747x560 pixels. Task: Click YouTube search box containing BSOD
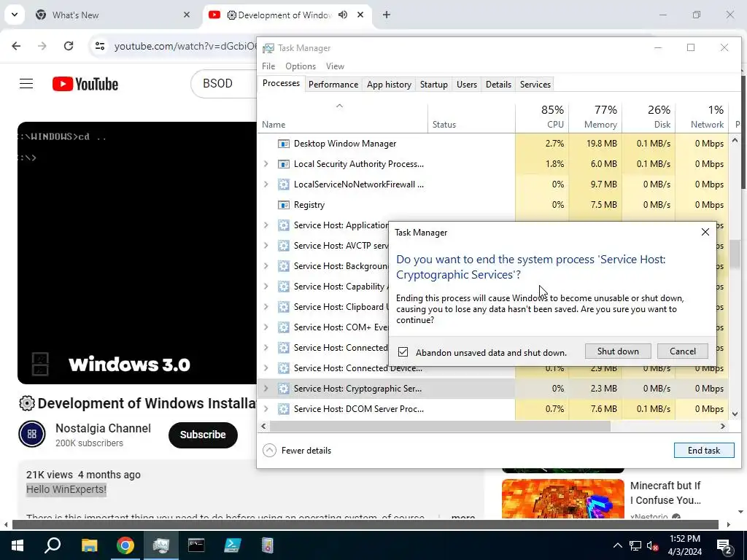pos(224,83)
